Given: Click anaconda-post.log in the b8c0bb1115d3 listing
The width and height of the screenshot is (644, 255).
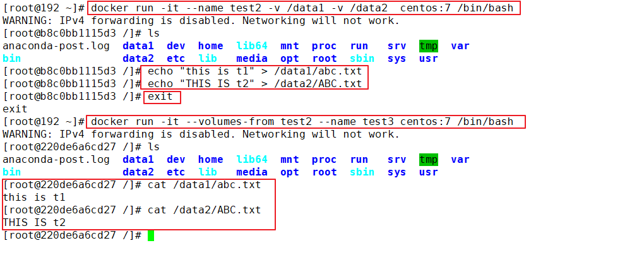Looking at the screenshot, I should click(x=56, y=46).
